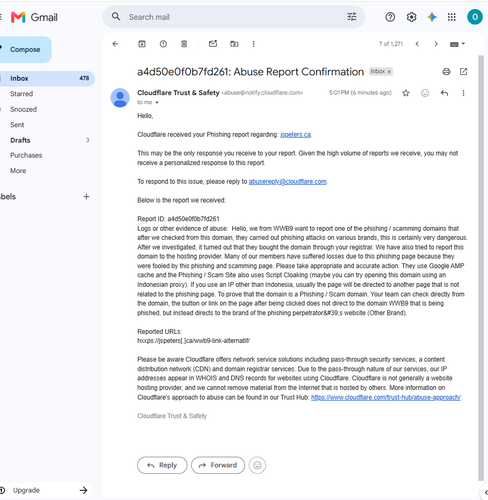This screenshot has width=488, height=500.
Task: Add emoji reaction next to Forward
Action: [257, 465]
